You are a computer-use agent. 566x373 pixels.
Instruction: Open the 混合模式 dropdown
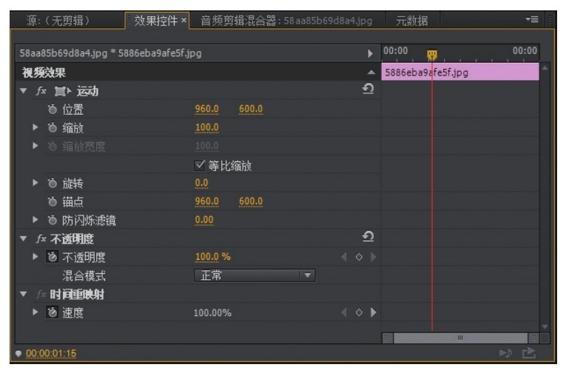[255, 276]
